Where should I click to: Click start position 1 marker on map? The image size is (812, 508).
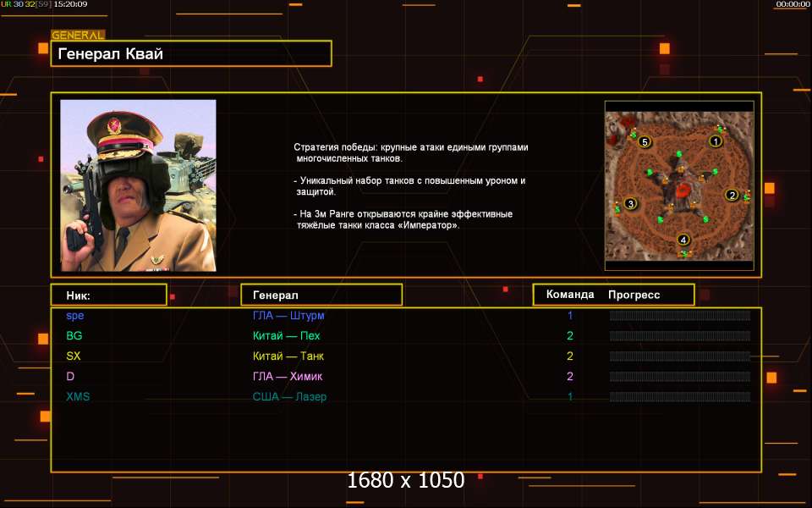tap(716, 141)
